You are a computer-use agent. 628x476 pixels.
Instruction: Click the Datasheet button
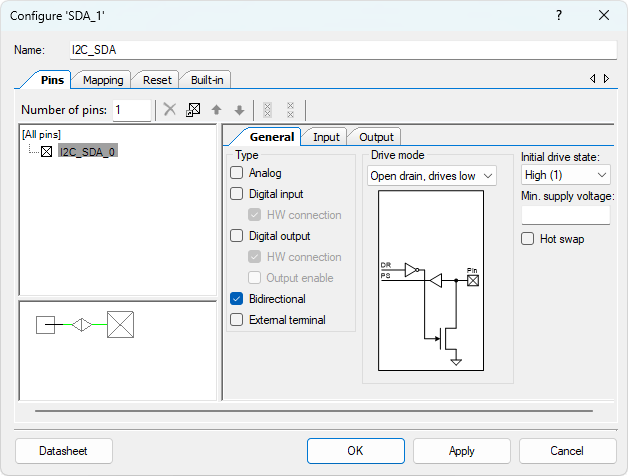pyautogui.click(x=63, y=451)
